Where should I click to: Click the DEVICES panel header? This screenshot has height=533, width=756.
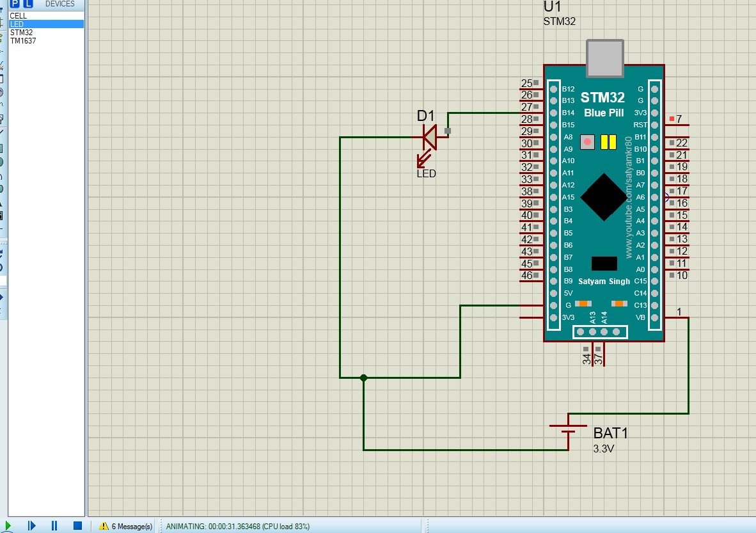pos(59,4)
